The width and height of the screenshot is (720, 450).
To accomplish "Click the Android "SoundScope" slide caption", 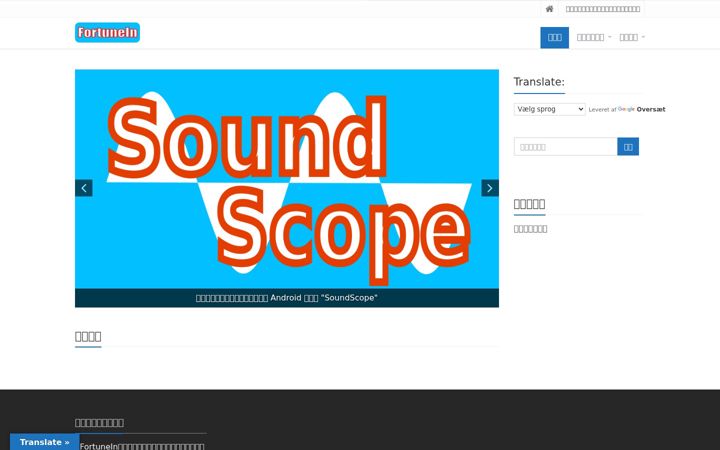I will 287,298.
